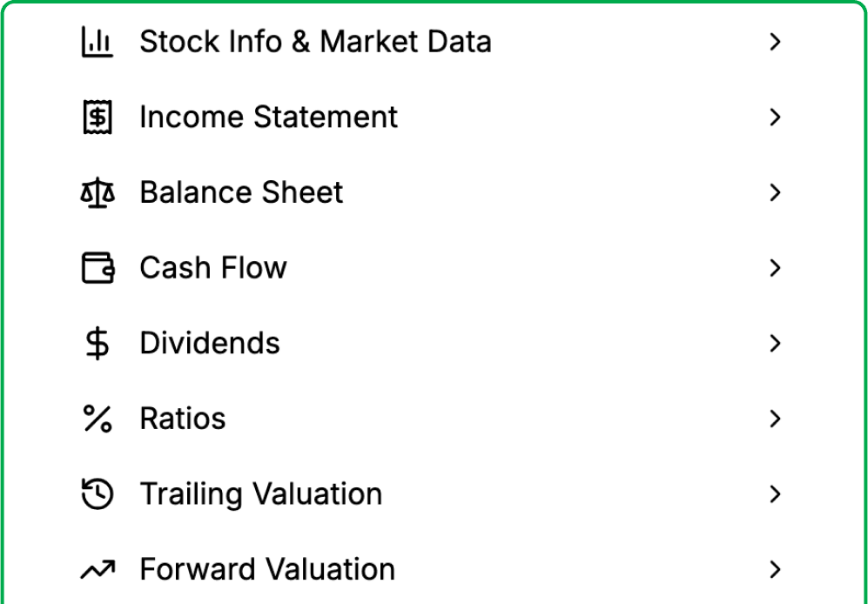868x604 pixels.
Task: Expand the Income Statement chevron
Action: [775, 117]
